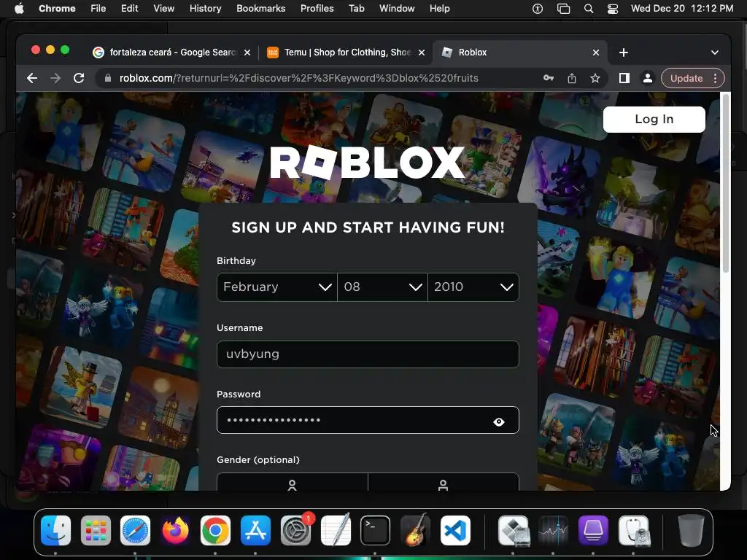Show the password with the eye icon
Screen dimensions: 747x560
pyautogui.click(x=499, y=421)
